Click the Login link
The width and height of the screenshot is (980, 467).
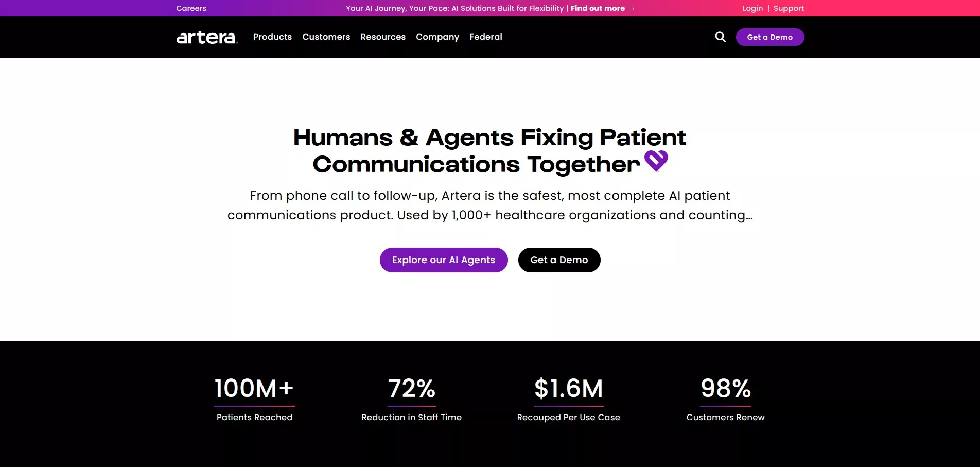click(752, 8)
